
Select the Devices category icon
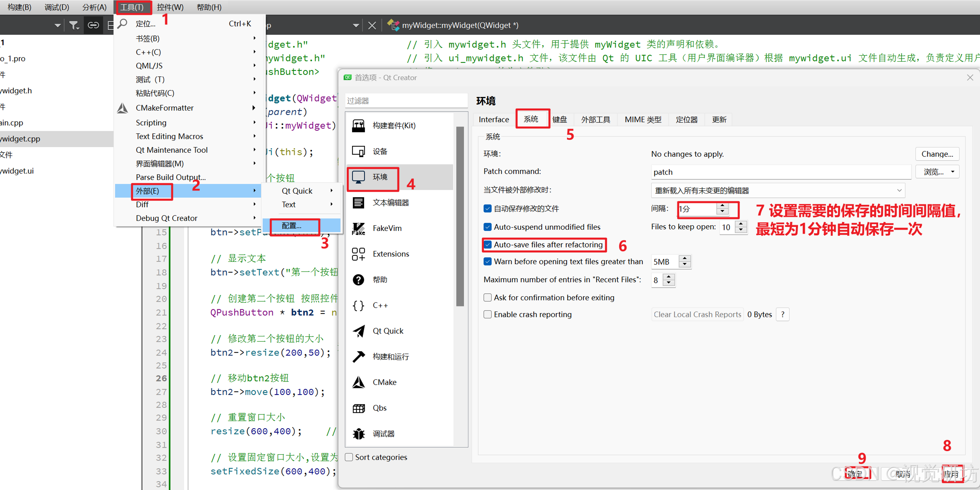358,151
